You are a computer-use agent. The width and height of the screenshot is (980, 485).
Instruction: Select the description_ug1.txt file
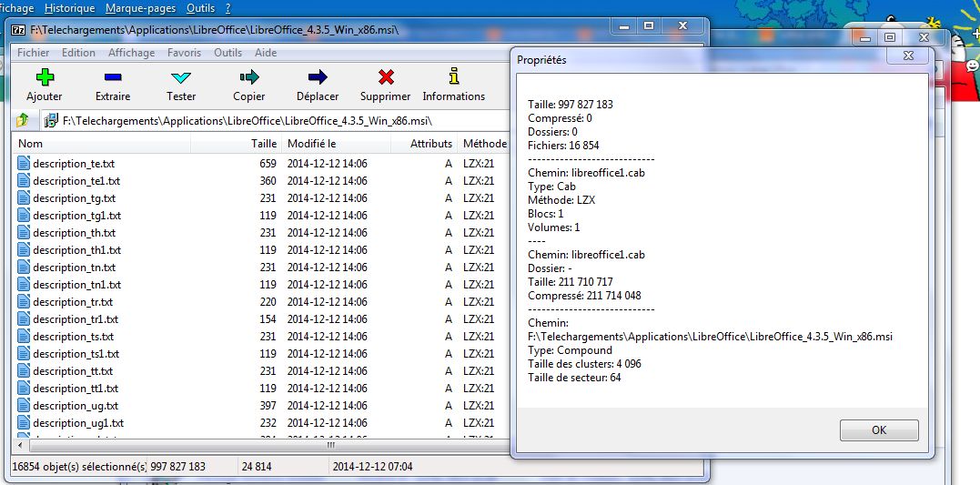click(77, 423)
